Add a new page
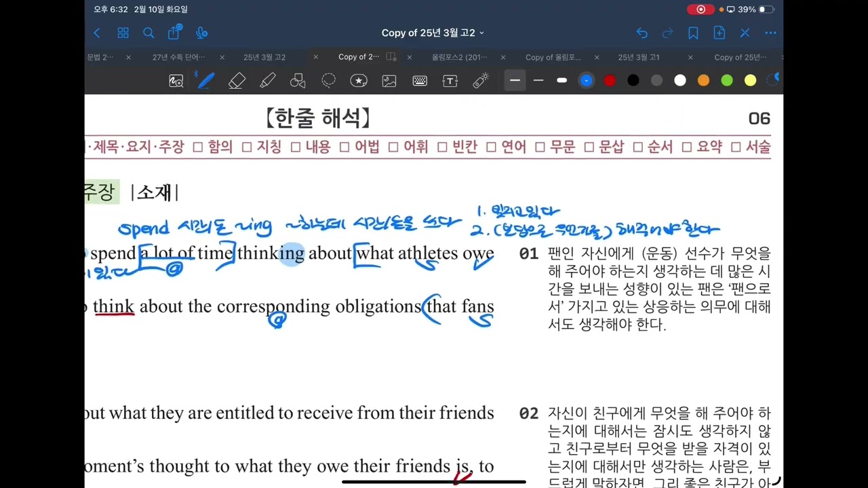The width and height of the screenshot is (868, 488). tap(719, 33)
